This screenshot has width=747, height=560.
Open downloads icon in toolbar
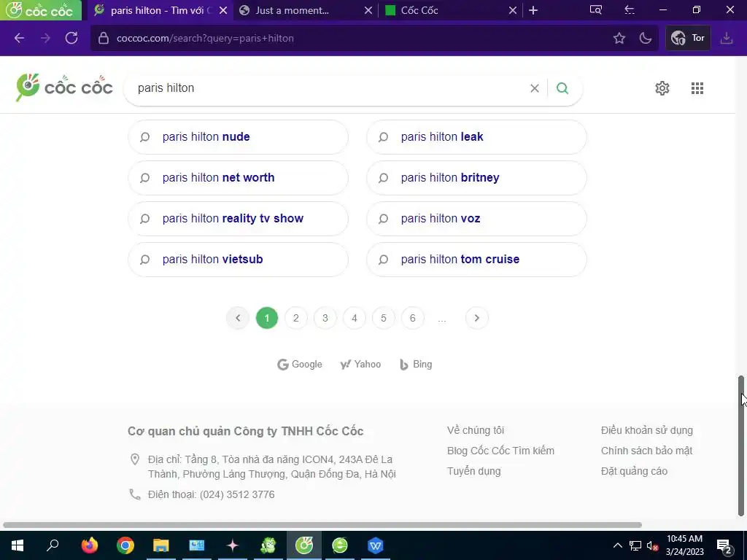[726, 38]
